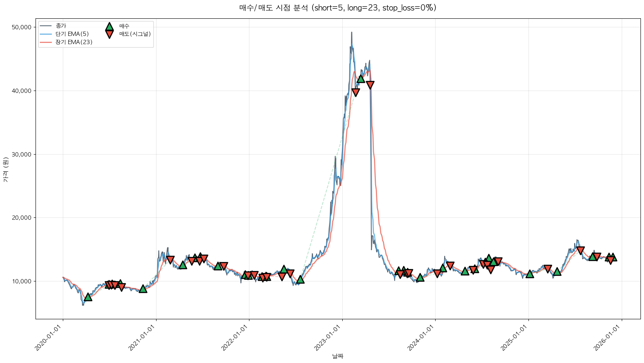Click the 가격 (원) y-axis label
Viewport: 644px width, 363px height.
pos(5,169)
